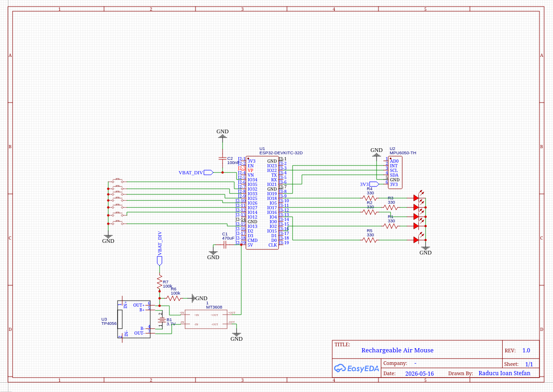Viewport: 553px width, 392px height.
Task: Select the revision value 1.0
Action: [526, 351]
